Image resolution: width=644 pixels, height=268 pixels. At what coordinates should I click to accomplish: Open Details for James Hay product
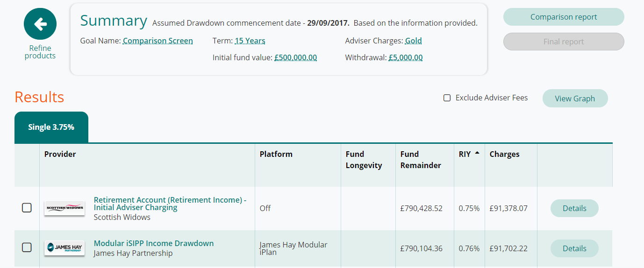point(574,248)
